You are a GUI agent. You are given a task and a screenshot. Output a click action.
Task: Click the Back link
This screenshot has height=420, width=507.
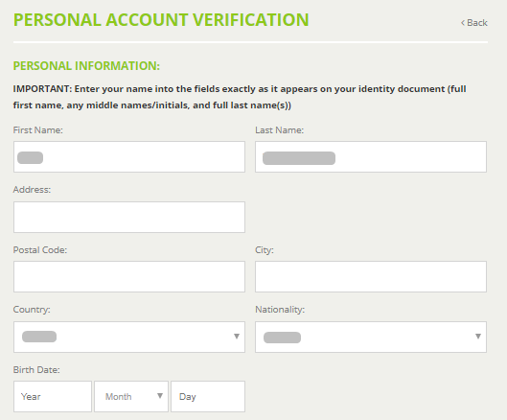click(x=474, y=23)
